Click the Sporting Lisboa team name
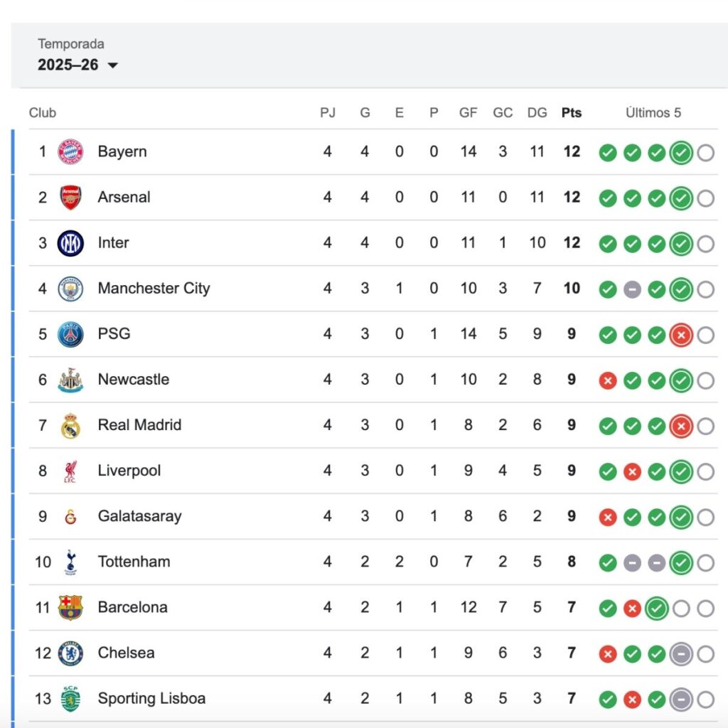 [x=151, y=699]
